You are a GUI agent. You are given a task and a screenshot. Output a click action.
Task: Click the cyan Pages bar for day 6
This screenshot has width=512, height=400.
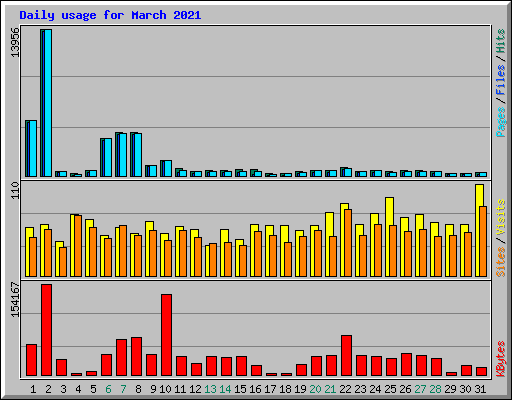click(108, 158)
